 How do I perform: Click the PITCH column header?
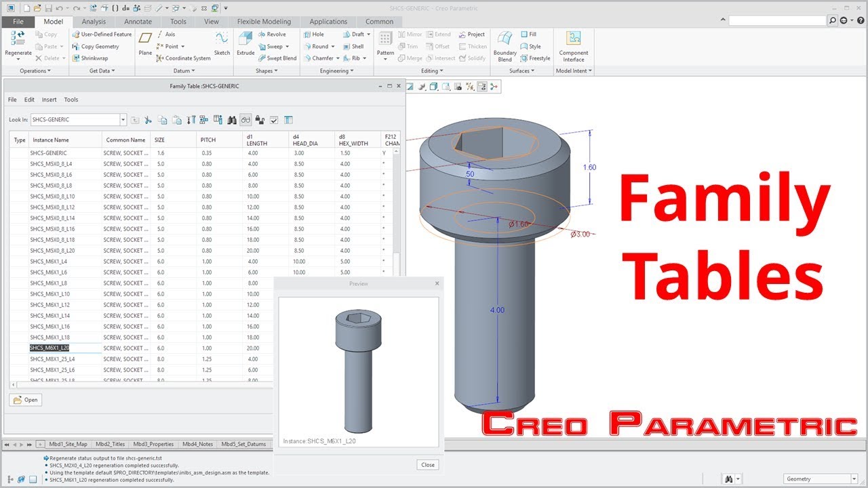[220, 140]
